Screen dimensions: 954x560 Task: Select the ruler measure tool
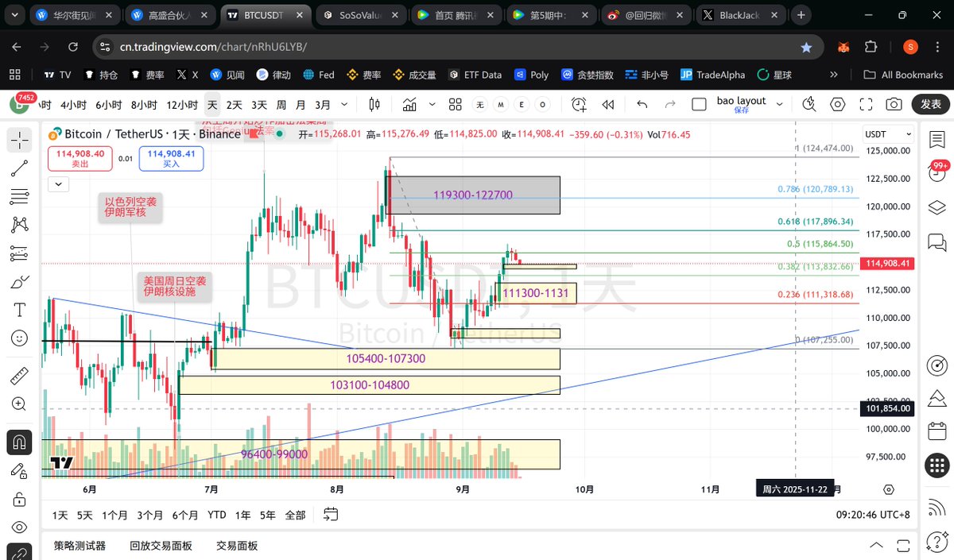click(20, 376)
